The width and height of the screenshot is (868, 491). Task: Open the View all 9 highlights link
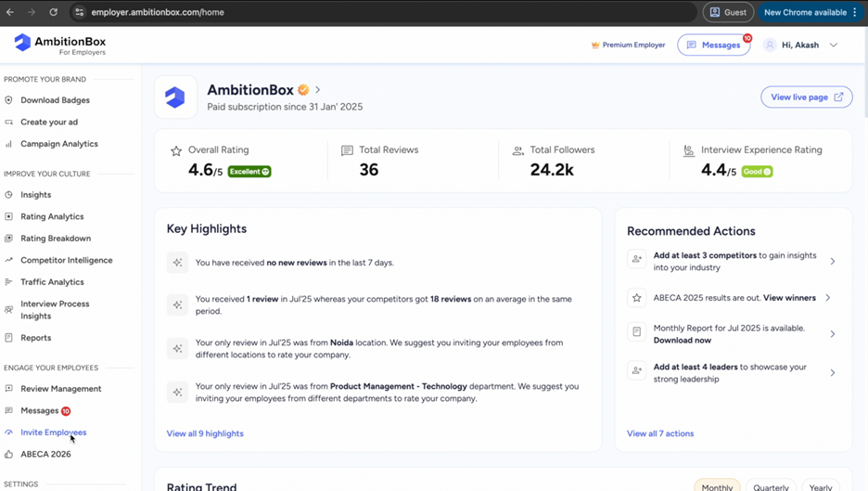pos(205,433)
